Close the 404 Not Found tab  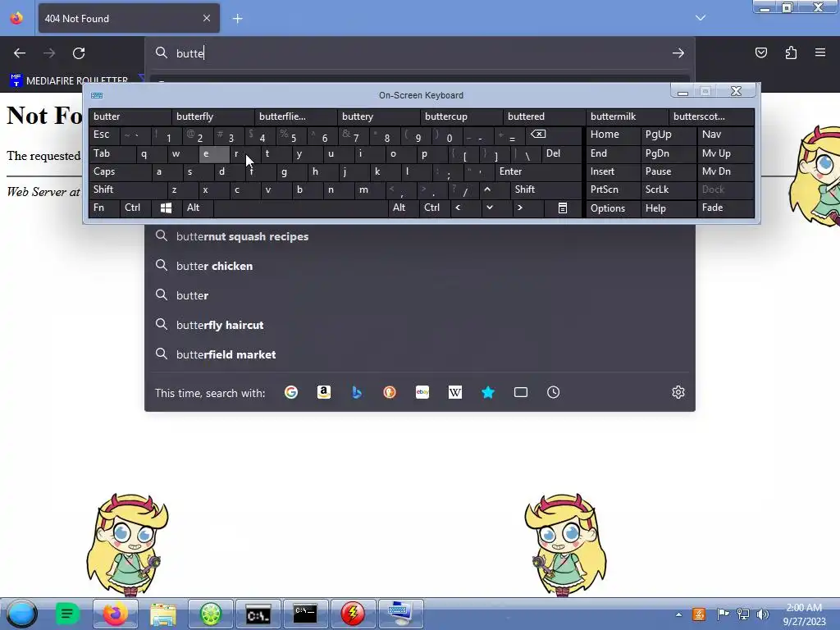point(207,18)
